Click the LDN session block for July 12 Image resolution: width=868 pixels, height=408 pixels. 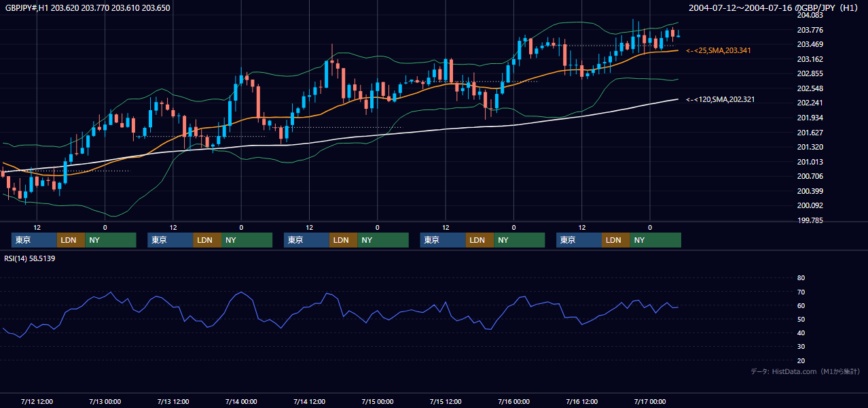(71, 240)
